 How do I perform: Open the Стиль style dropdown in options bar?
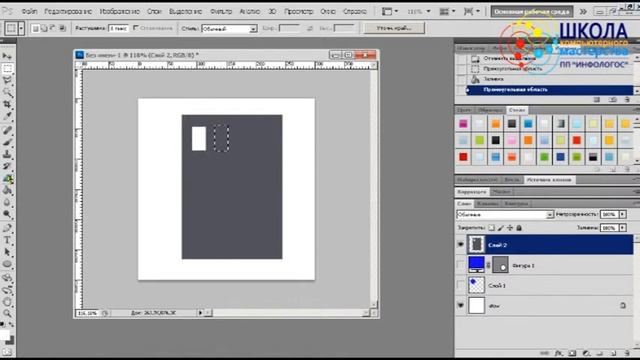pos(229,29)
